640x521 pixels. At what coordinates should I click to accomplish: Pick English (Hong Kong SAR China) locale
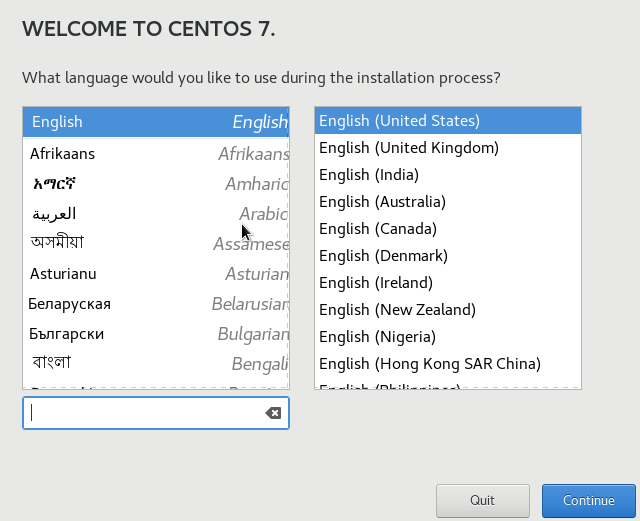pos(447,363)
